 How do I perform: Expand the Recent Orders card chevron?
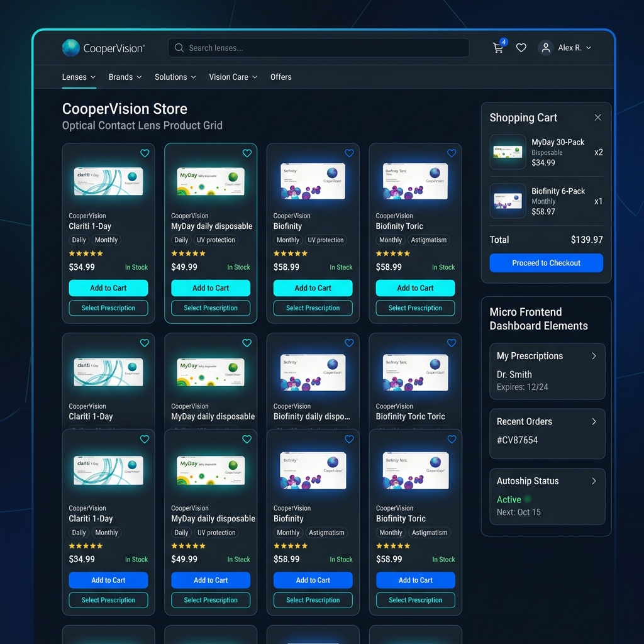click(x=594, y=421)
